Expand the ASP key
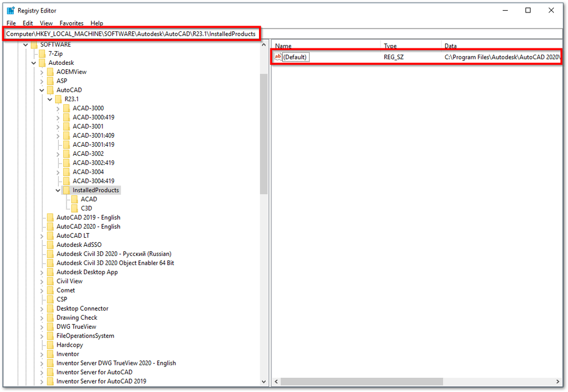The height and width of the screenshot is (392, 568). [42, 81]
